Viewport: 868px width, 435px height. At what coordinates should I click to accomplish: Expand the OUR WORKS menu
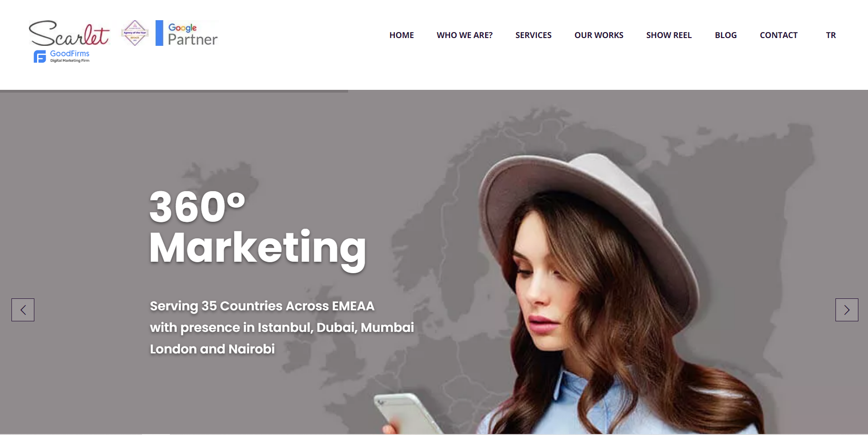click(599, 35)
